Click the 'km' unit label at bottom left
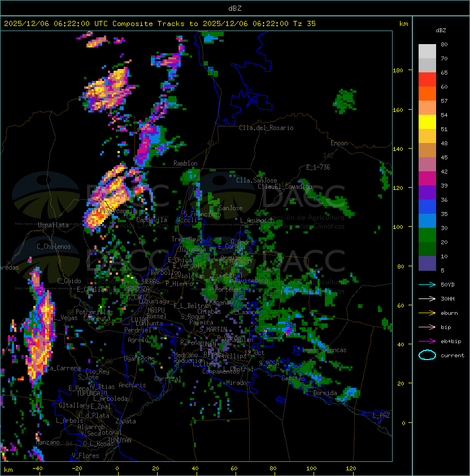This screenshot has height=476, width=470. point(8,470)
